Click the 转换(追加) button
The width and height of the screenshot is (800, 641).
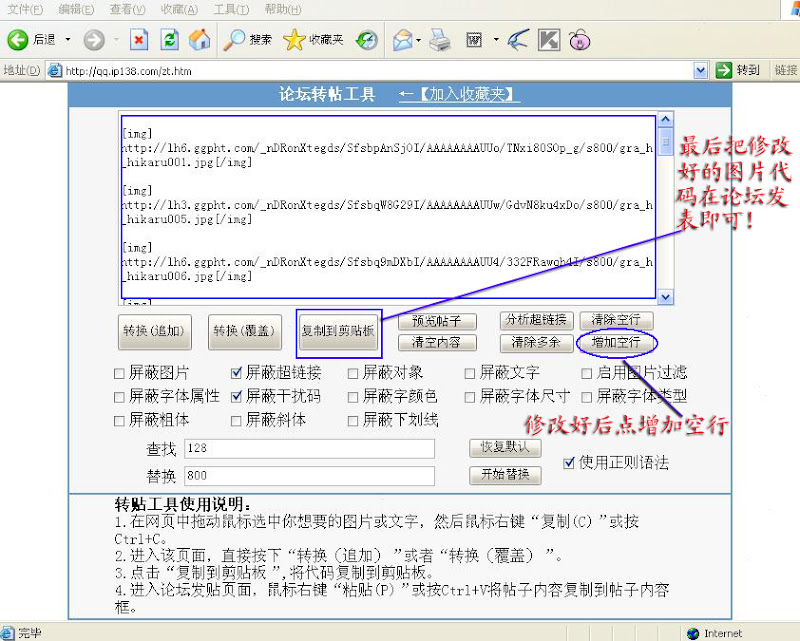pos(155,332)
